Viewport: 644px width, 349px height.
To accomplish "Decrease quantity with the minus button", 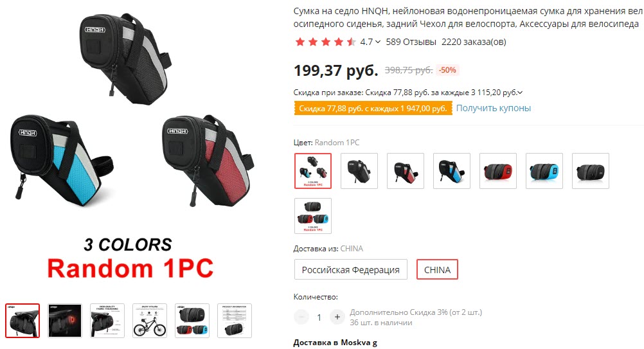I will pyautogui.click(x=301, y=317).
